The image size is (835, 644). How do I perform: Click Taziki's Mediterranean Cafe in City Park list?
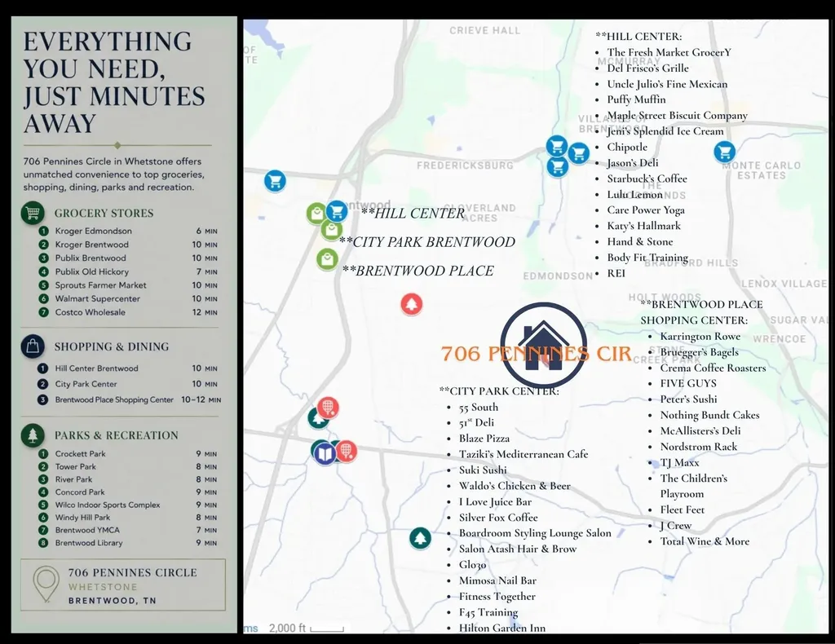pos(524,454)
